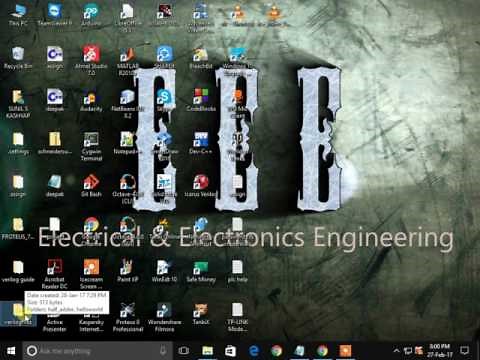Screen dimensions: 480x360
Task: Open File Explorer from the taskbar
Action: pyautogui.click(x=207, y=351)
